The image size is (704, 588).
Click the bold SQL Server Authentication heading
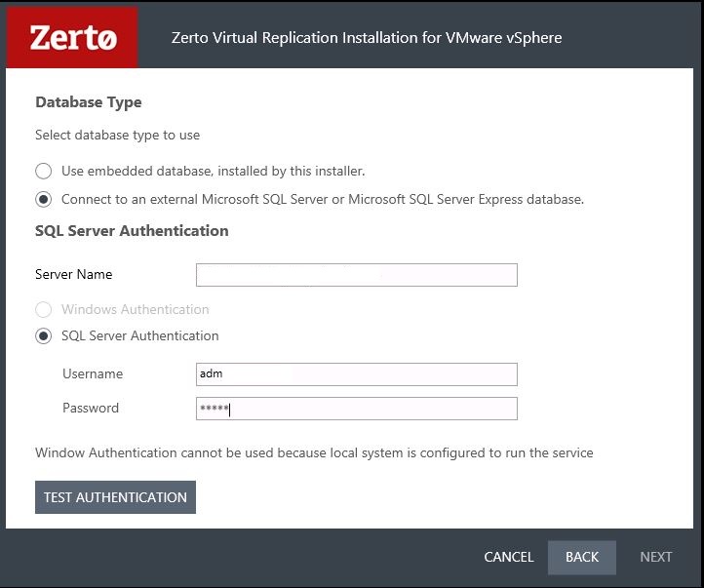(132, 231)
